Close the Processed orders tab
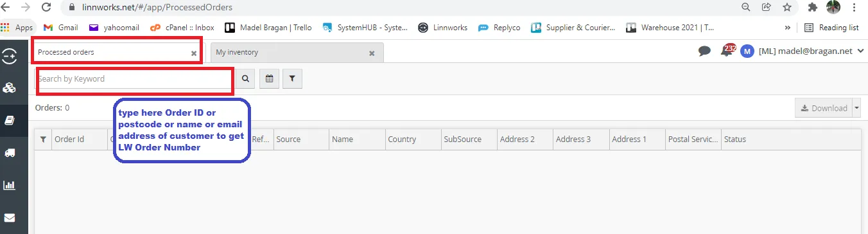The image size is (868, 234). pos(194,53)
